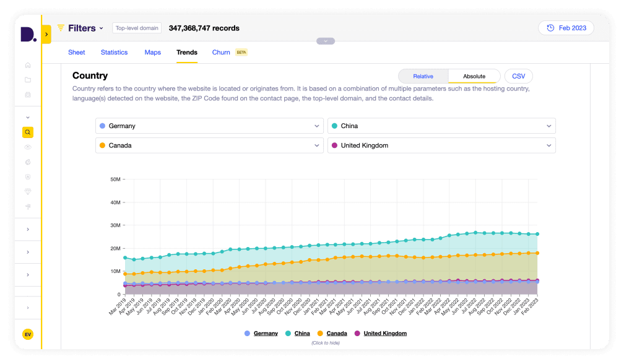The image size is (624, 364).
Task: Hide Germany series via chart legend
Action: [x=261, y=334]
